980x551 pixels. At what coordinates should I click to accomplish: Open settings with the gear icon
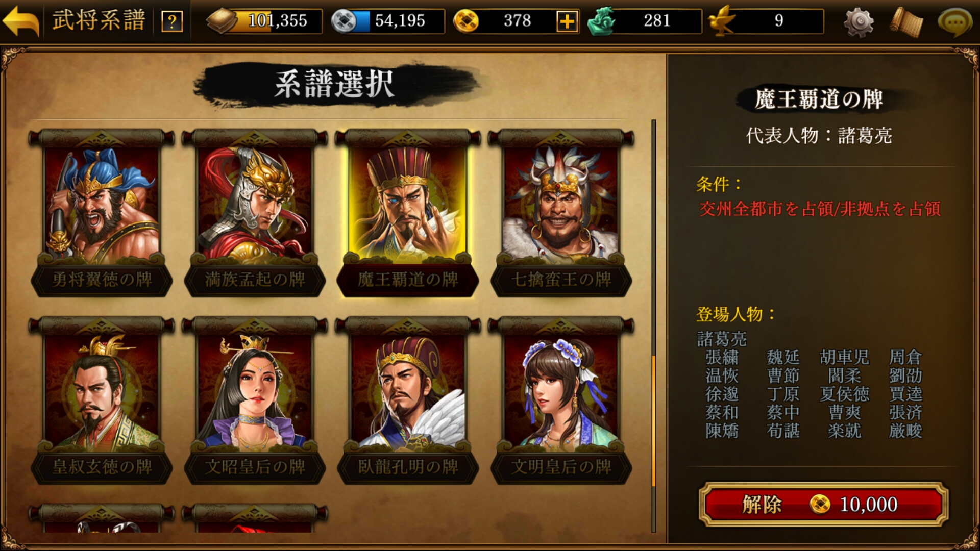click(859, 21)
